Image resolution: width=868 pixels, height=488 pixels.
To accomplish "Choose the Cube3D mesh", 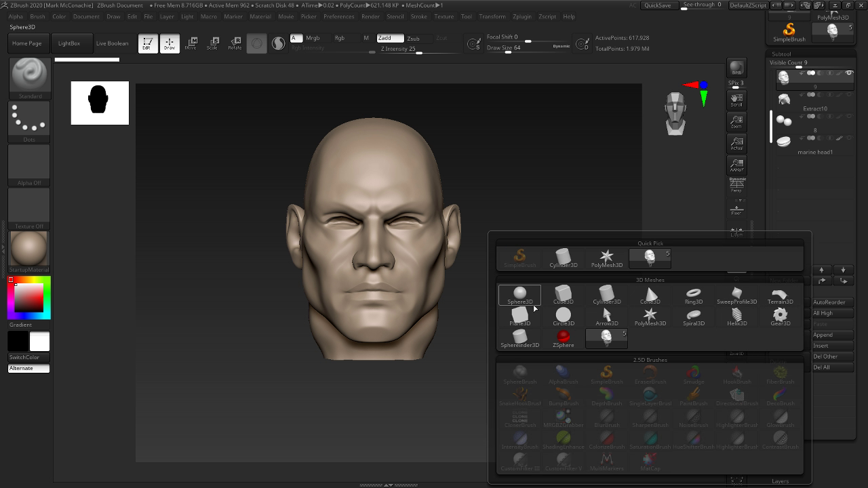I will click(x=563, y=296).
